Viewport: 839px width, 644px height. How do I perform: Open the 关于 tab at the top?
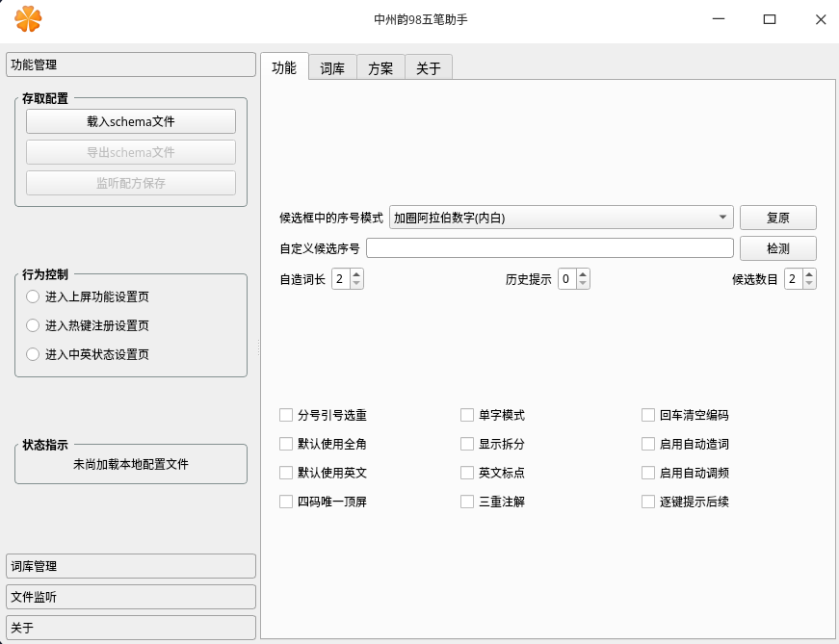[x=427, y=67]
